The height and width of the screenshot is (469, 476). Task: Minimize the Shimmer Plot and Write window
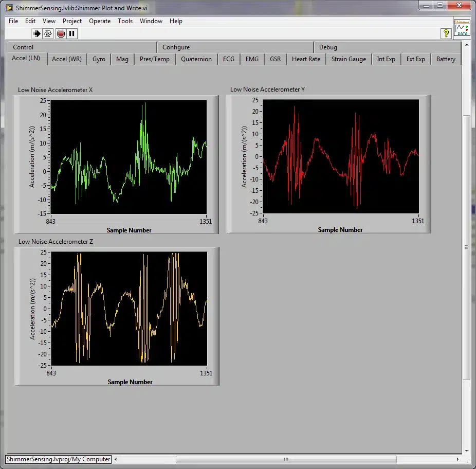point(426,6)
